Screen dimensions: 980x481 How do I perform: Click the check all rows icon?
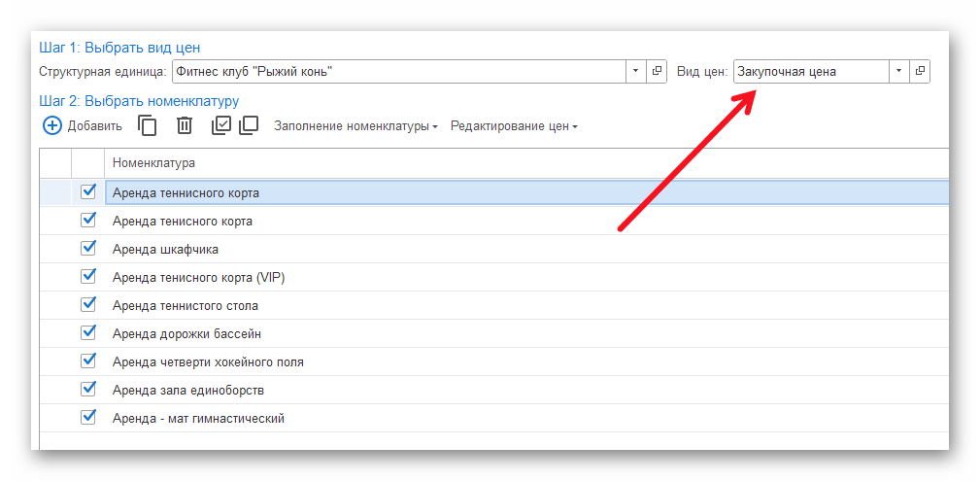pyautogui.click(x=221, y=125)
